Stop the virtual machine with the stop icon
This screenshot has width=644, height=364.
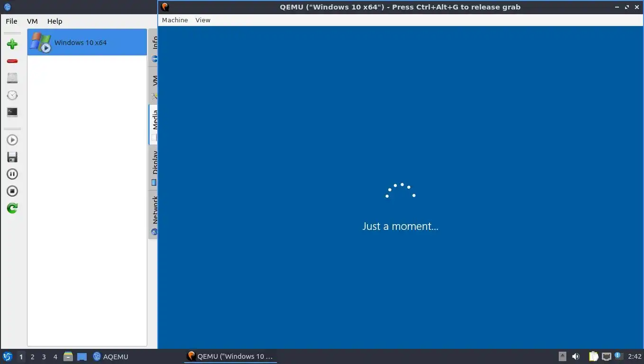click(x=12, y=191)
